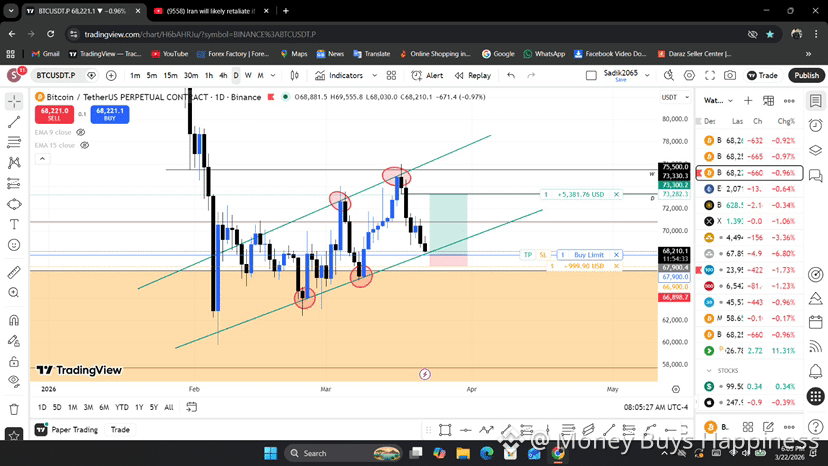
Task: Click the BTCUSDT.P symbol search field
Action: coord(57,76)
